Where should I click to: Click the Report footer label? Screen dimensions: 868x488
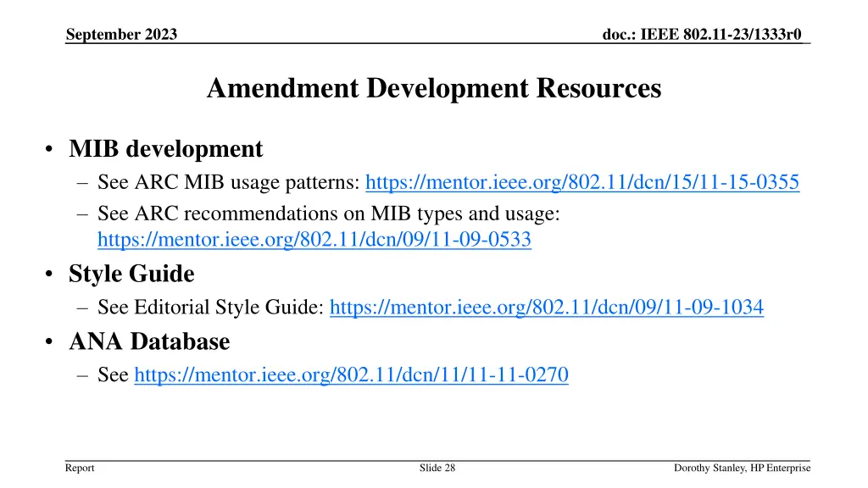(80, 468)
